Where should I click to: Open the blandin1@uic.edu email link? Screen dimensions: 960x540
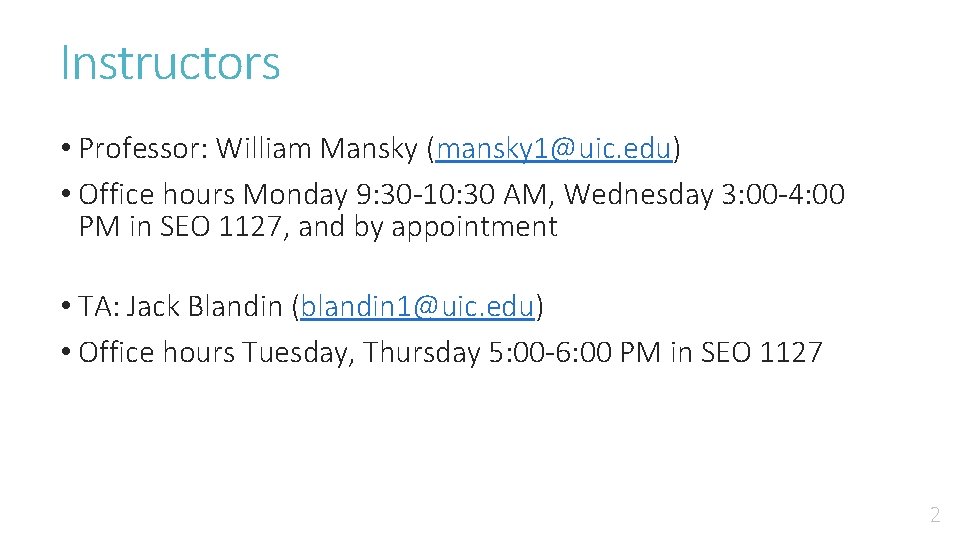[417, 307]
